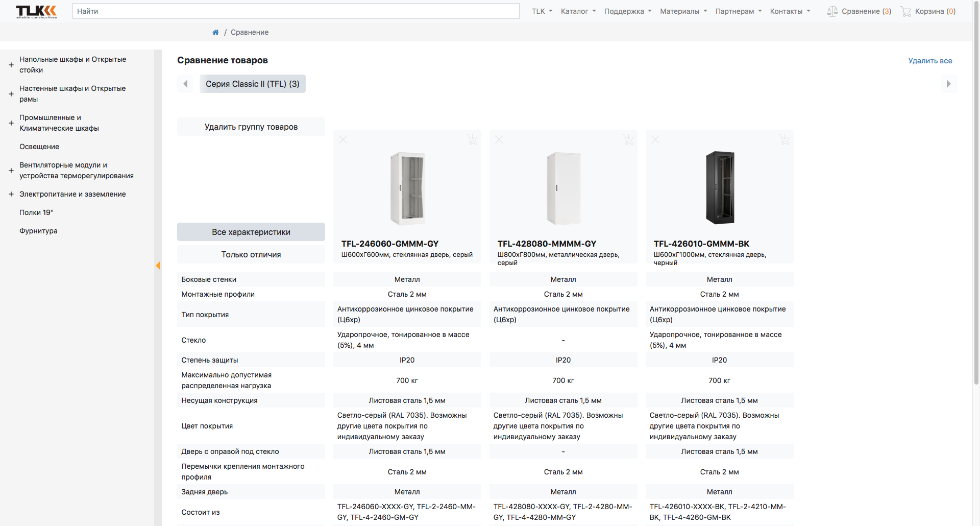
Task: Expand Настенные шкафы и Открытые рамы category
Action: coord(11,94)
